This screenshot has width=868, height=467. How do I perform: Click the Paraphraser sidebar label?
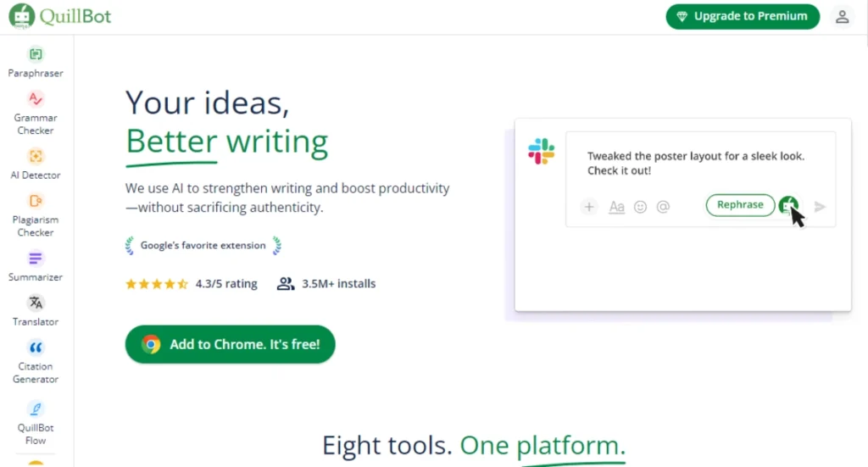pyautogui.click(x=36, y=73)
